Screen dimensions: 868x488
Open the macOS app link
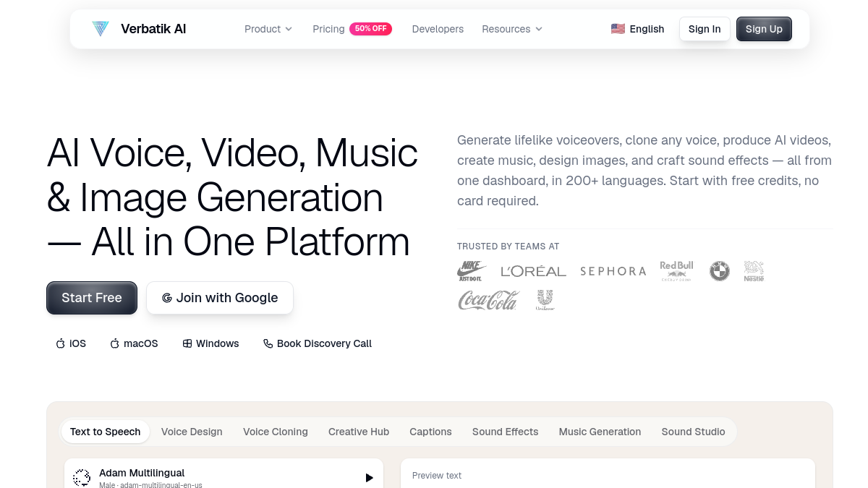(x=134, y=343)
